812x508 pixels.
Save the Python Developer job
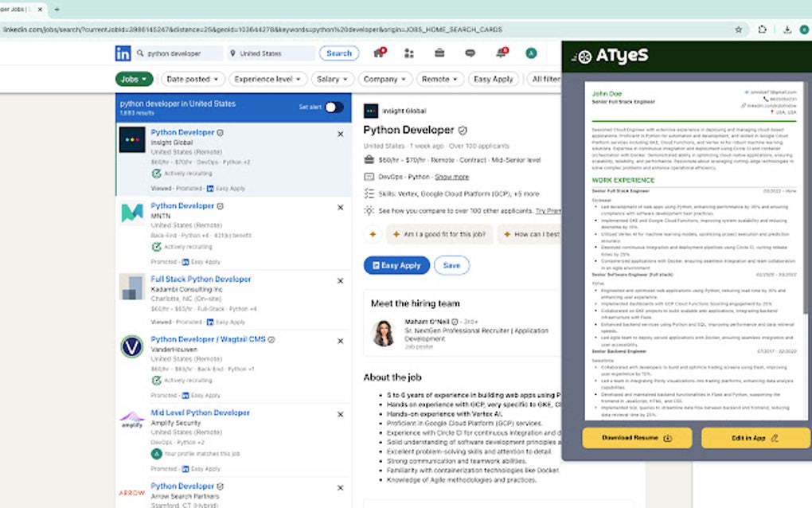(451, 265)
